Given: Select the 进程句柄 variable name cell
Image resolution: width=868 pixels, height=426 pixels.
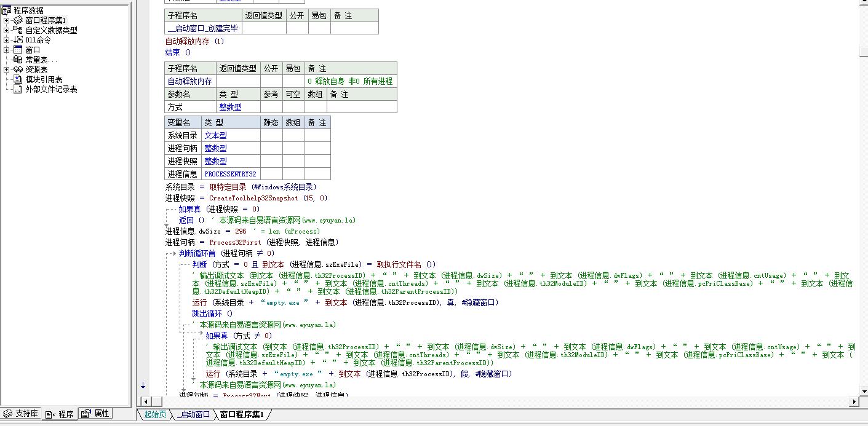Looking at the screenshot, I should tap(183, 148).
